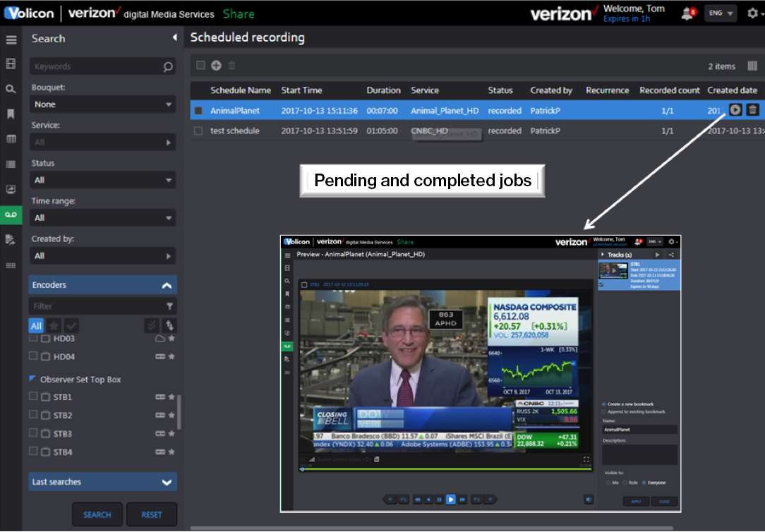765x532 pixels.
Task: Delete the AnimalPlanet schedule via row trash icon
Action: 753,109
